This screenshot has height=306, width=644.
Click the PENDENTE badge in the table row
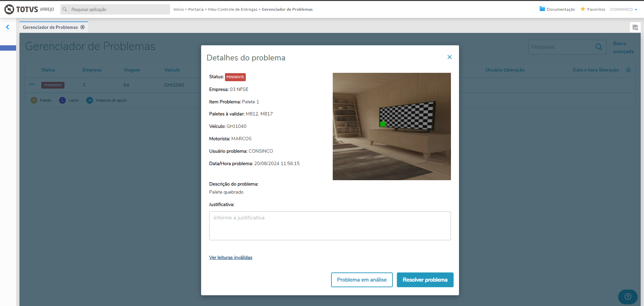[x=53, y=85]
